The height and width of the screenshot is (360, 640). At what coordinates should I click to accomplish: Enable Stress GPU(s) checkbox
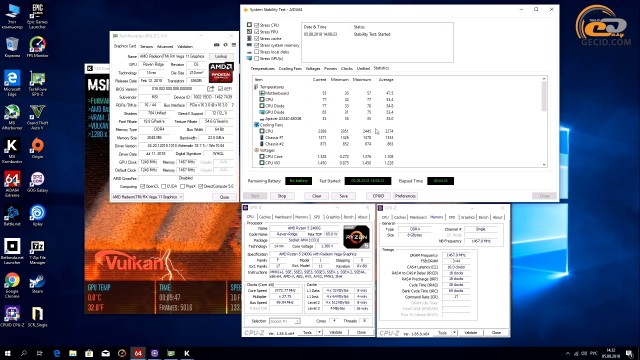pos(257,58)
